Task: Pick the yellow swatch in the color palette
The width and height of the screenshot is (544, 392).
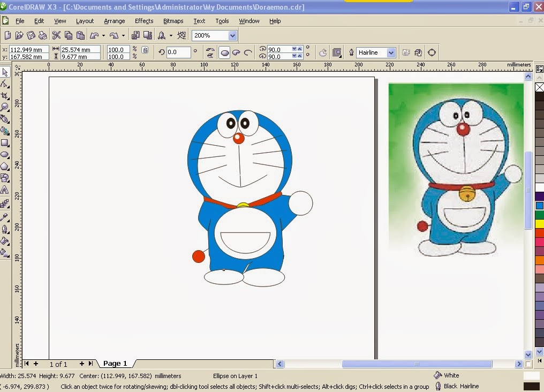Action: tap(540, 224)
